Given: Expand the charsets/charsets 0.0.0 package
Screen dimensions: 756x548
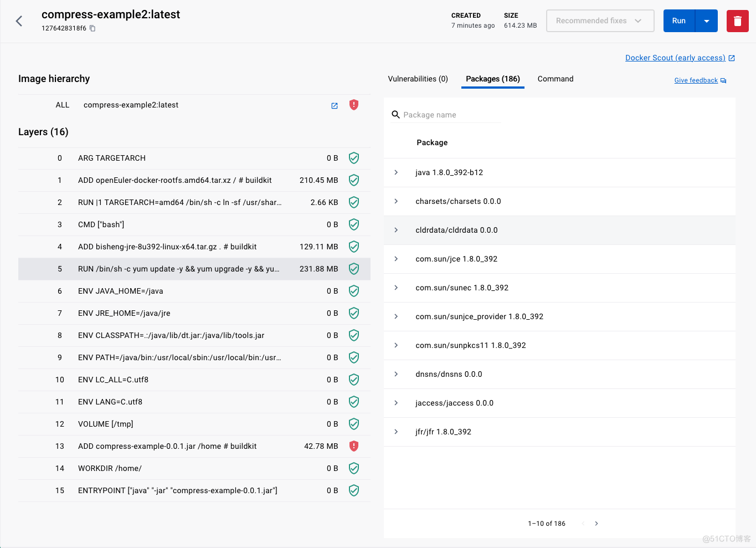Looking at the screenshot, I should pos(396,201).
